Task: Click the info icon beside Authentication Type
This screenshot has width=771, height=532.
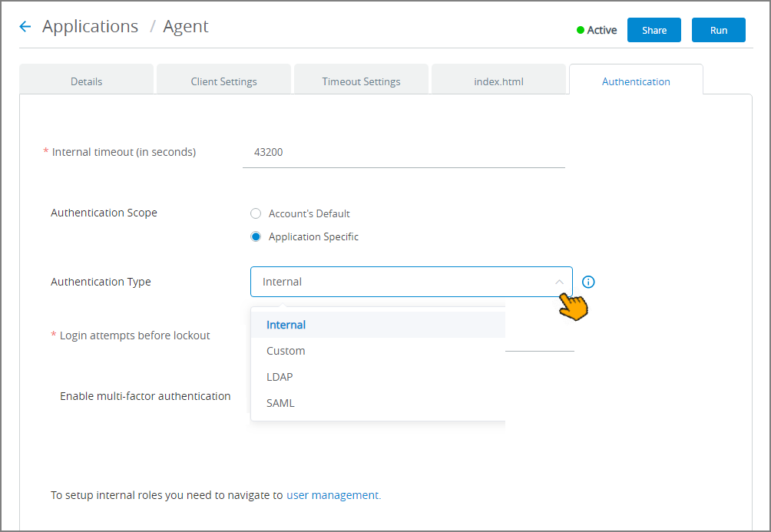Action: (588, 282)
